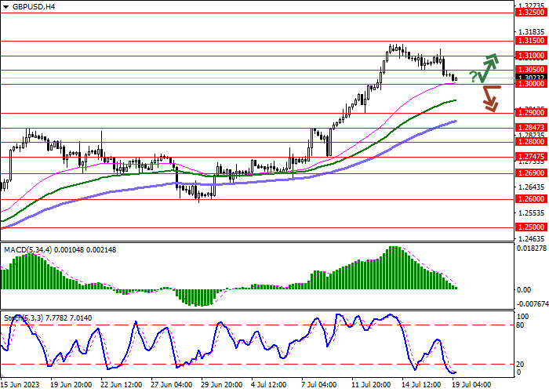Click the 100 value on Stochastic scale
Image resolution: width=549 pixels, height=392 pixels.
tap(522, 317)
